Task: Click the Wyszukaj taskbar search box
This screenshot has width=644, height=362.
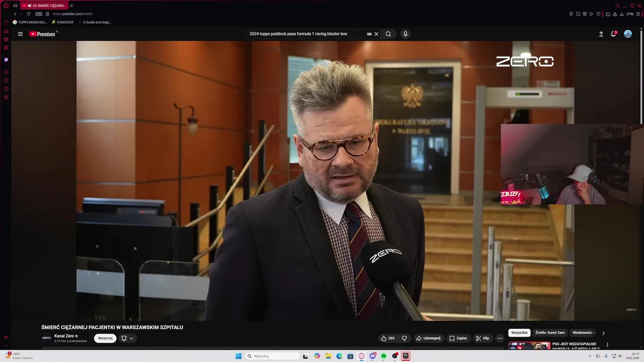Action: [272, 356]
